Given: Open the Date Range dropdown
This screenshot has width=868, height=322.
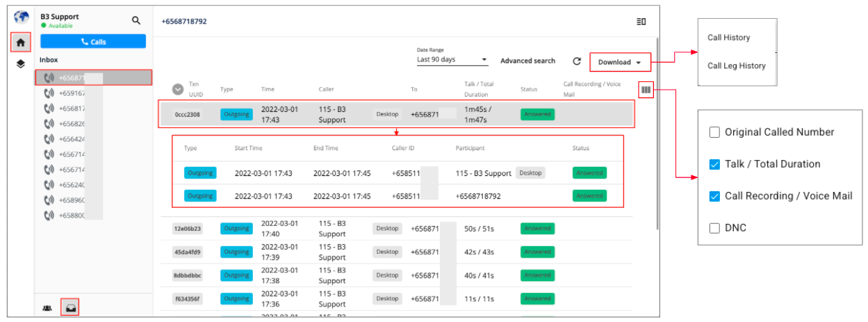Looking at the screenshot, I should point(452,60).
